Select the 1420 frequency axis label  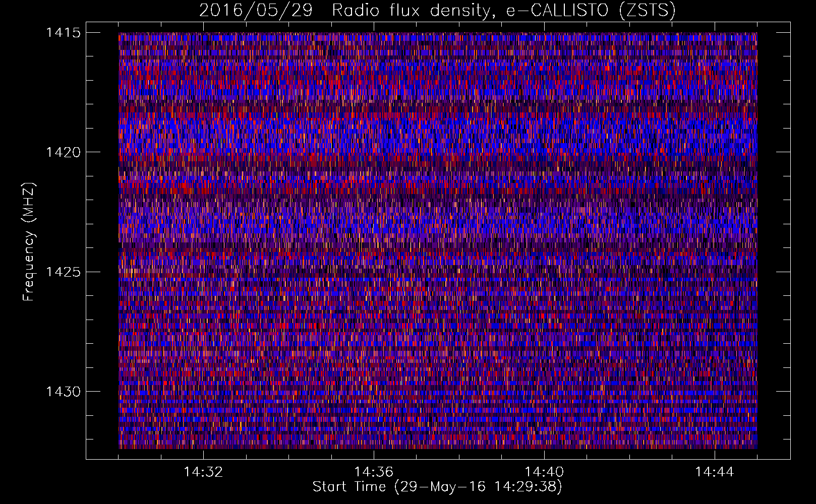(x=63, y=152)
